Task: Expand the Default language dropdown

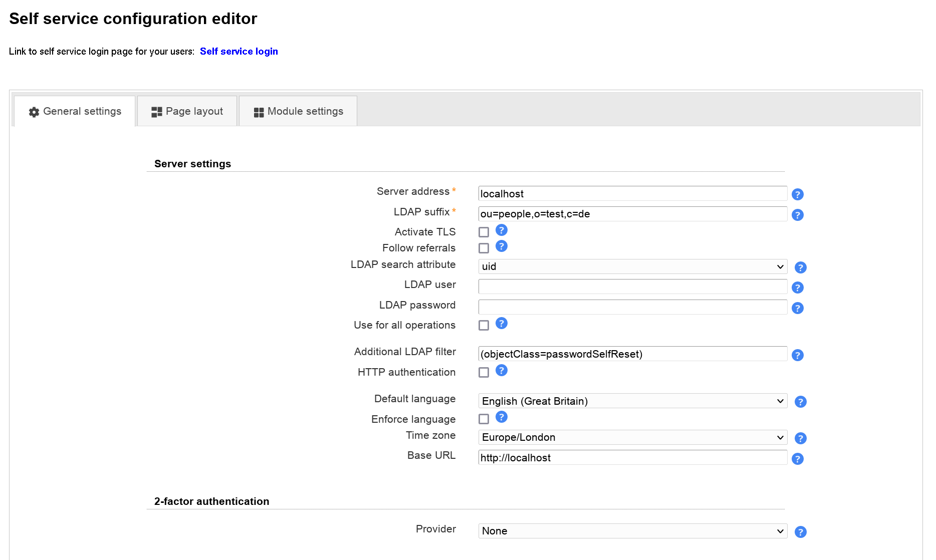Action: click(x=632, y=401)
